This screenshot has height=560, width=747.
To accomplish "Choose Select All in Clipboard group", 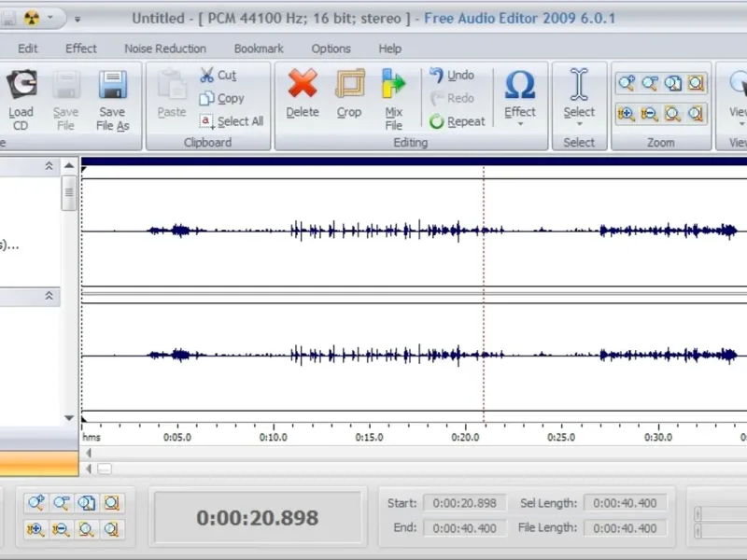I will [232, 121].
